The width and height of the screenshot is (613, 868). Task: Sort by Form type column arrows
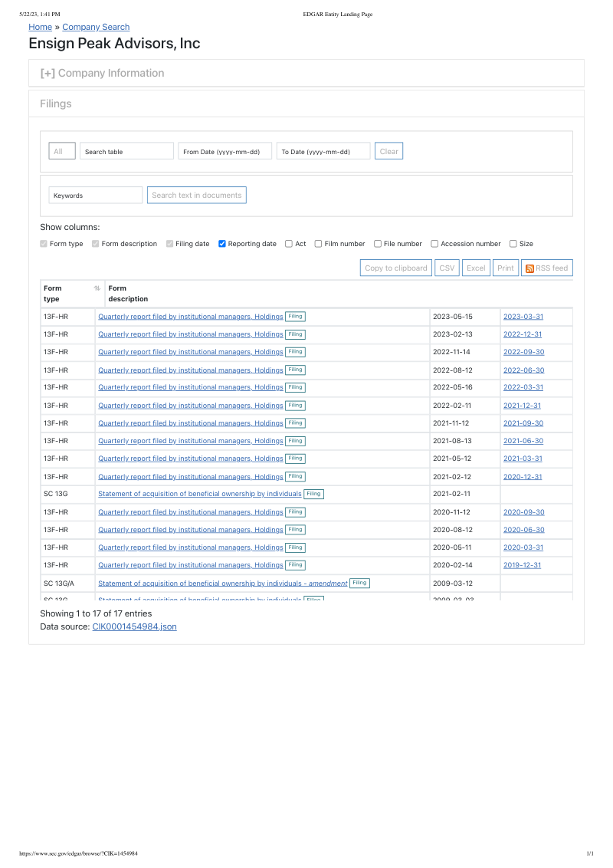97,288
